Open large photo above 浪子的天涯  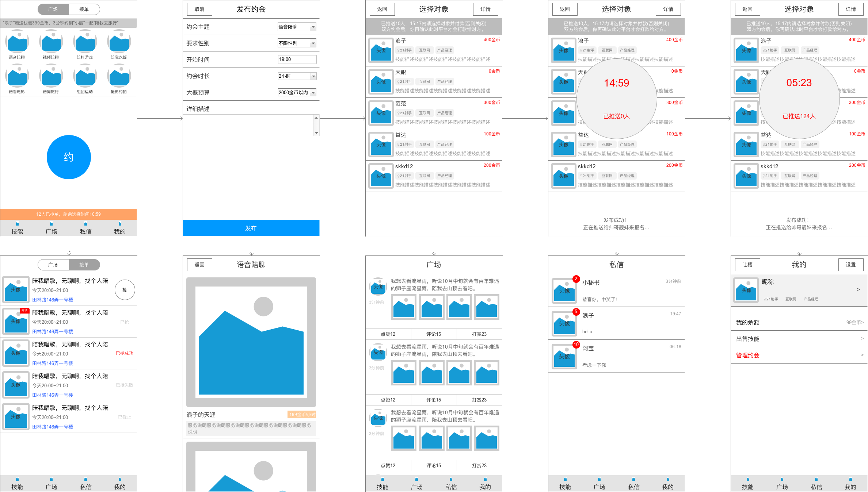[x=251, y=342]
